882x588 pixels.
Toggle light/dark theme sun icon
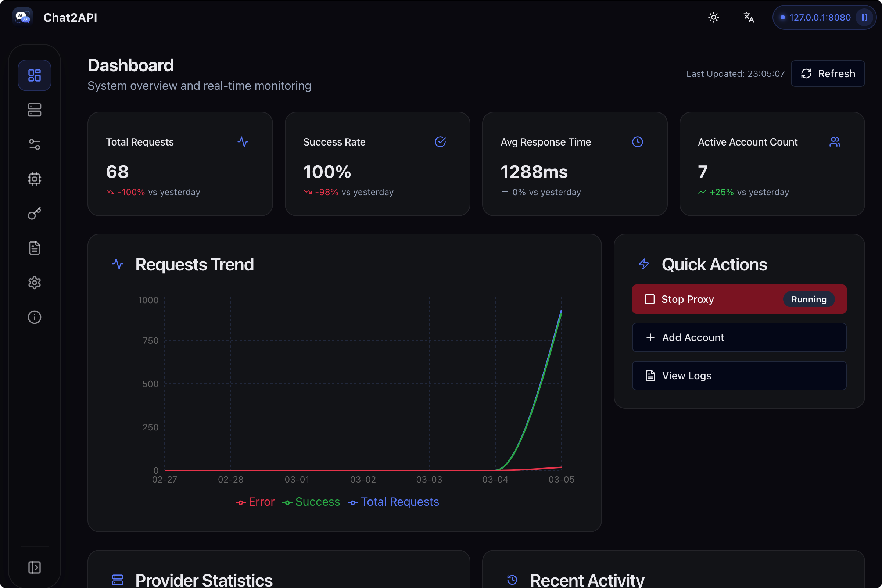coord(713,18)
